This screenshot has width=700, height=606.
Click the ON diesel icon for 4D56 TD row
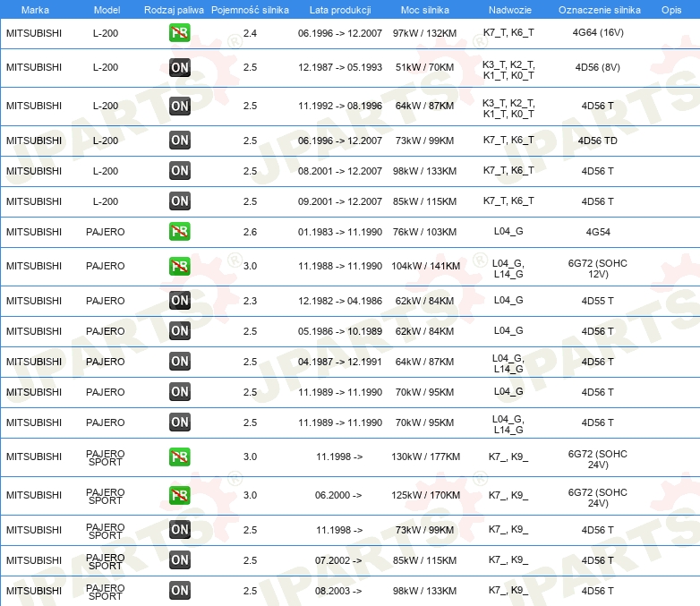(x=179, y=141)
